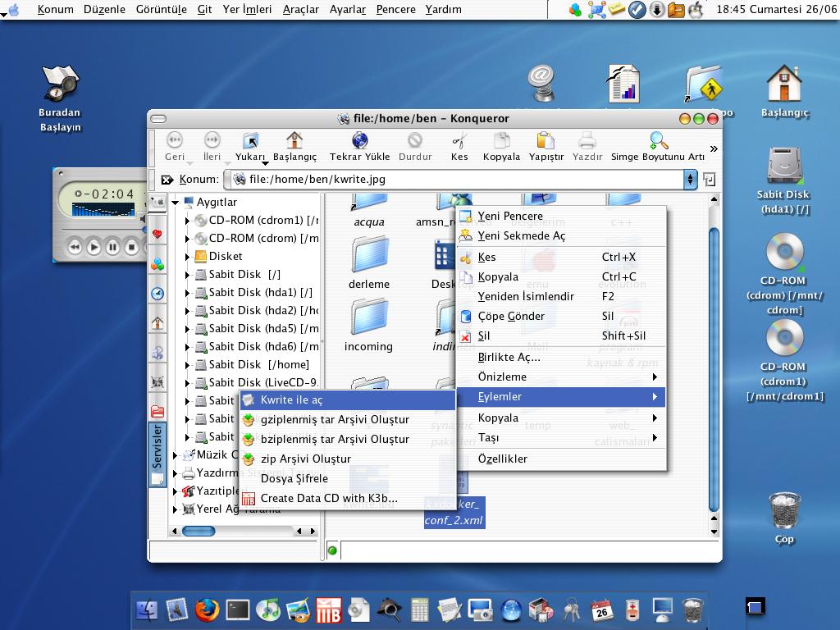Click the İleri forward toolbar icon
This screenshot has height=630, width=840.
[x=212, y=141]
